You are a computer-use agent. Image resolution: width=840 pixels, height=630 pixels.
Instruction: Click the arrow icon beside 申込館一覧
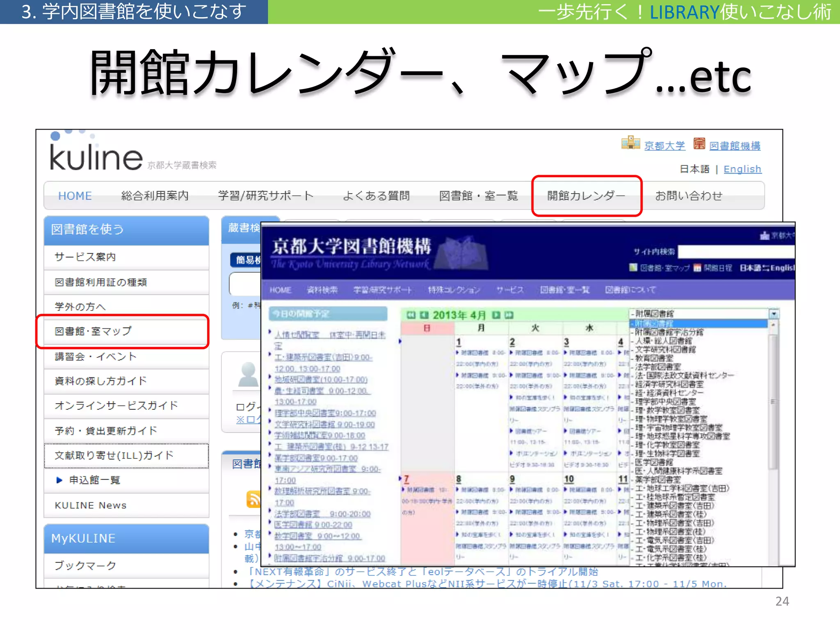59,480
